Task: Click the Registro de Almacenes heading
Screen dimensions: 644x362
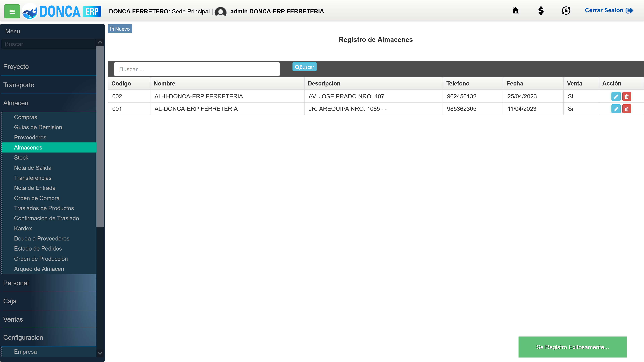Action: point(375,40)
